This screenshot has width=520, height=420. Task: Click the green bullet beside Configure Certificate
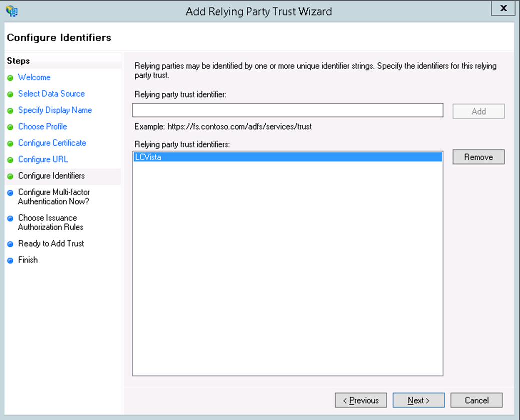coord(10,144)
